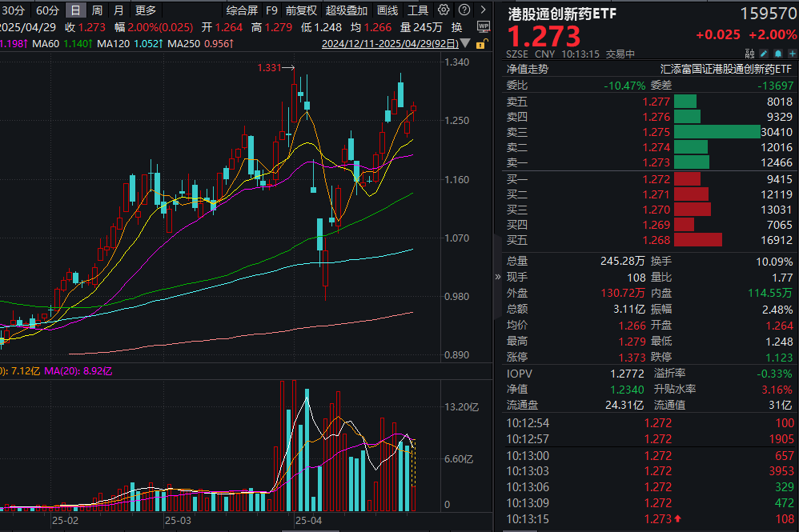Viewport: 799px width, 532px height.
Task: Click the right arrow at toolbar end
Action: tap(484, 10)
